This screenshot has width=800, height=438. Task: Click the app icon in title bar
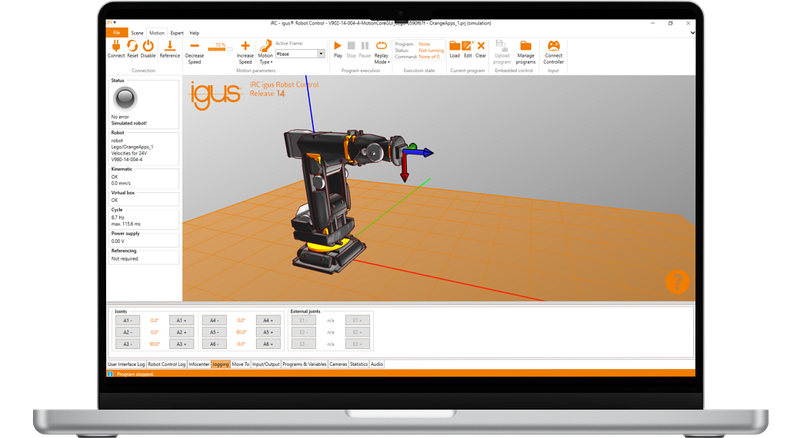pyautogui.click(x=109, y=22)
